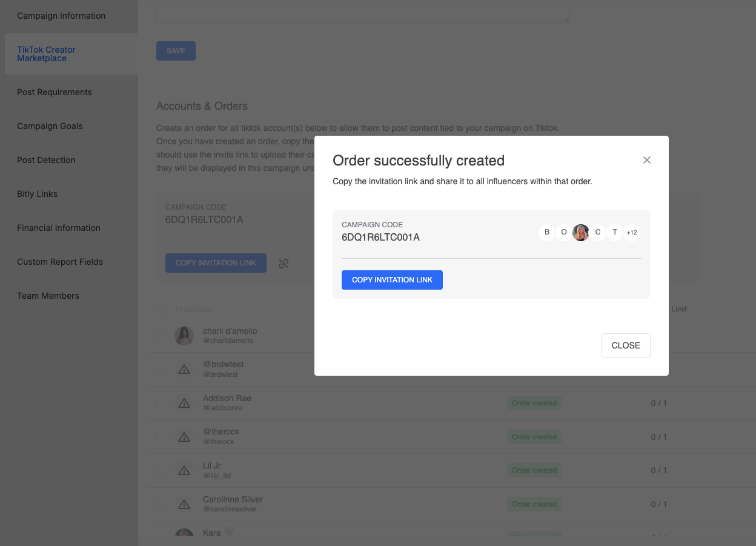Click charli d'amelio profile picture

coord(184,336)
